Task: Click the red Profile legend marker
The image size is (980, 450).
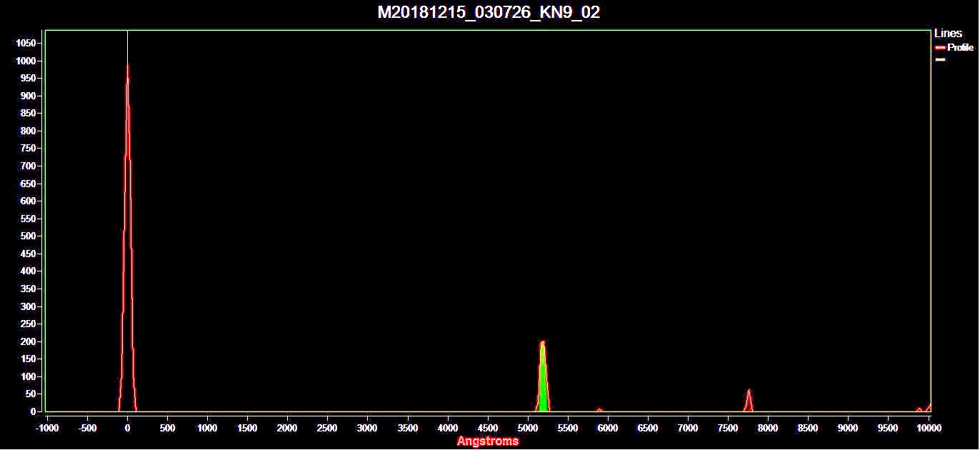Action: (x=940, y=48)
